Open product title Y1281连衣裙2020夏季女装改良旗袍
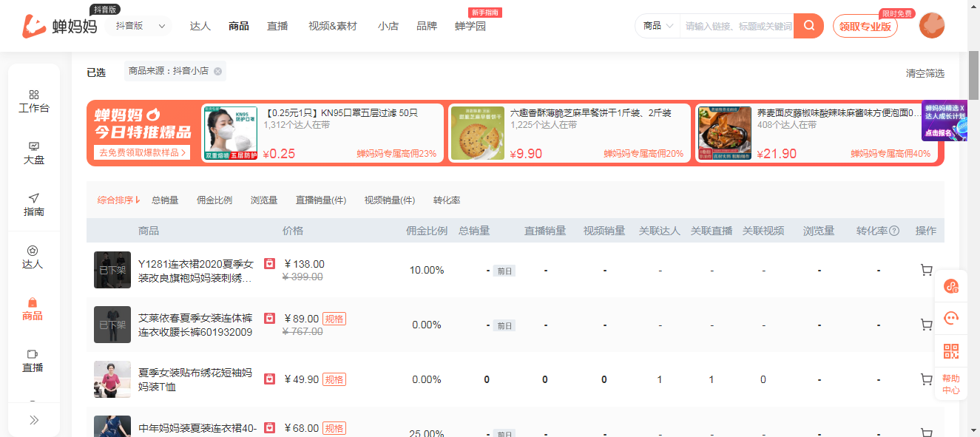The image size is (980, 437). (x=196, y=271)
